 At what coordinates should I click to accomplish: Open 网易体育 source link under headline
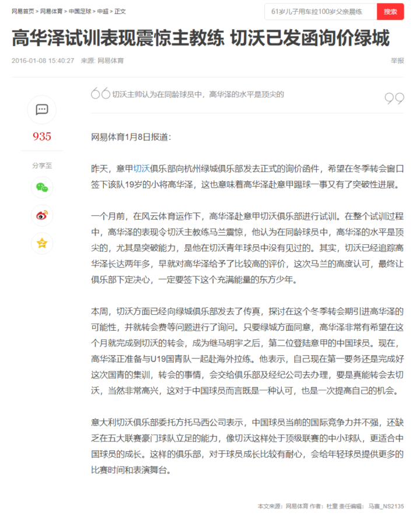click(x=110, y=61)
